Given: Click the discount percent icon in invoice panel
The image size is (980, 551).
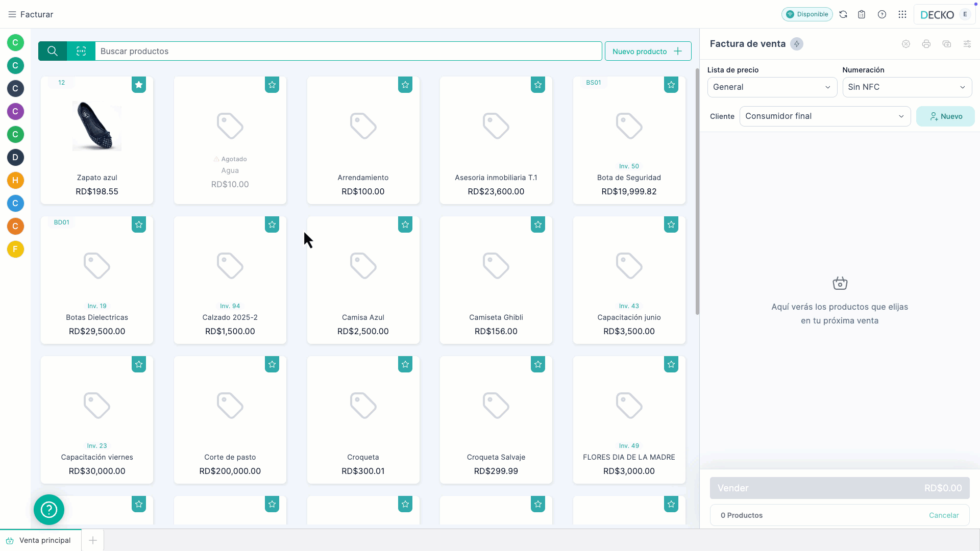Looking at the screenshot, I should [x=906, y=44].
